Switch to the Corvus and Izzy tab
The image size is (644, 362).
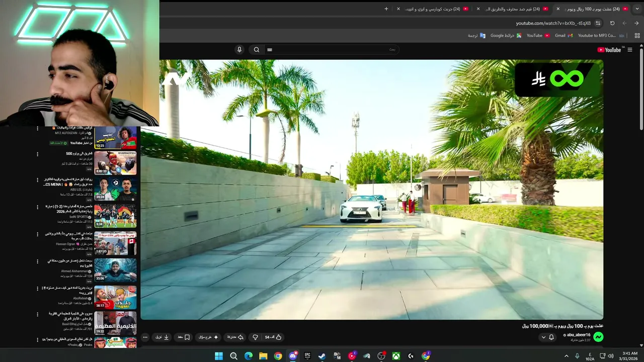(x=434, y=9)
